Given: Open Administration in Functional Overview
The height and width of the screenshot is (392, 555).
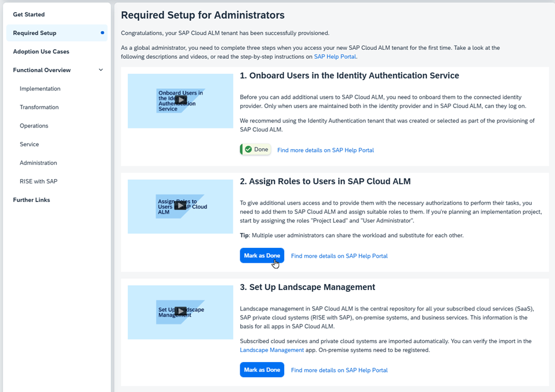Looking at the screenshot, I should 38,163.
